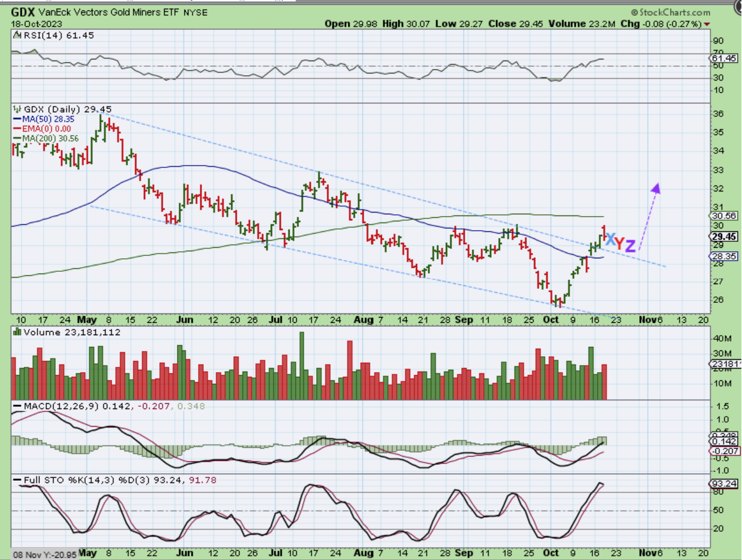
Task: Click the 'RSI(14) 61.45' indicator label
Action: [x=58, y=35]
